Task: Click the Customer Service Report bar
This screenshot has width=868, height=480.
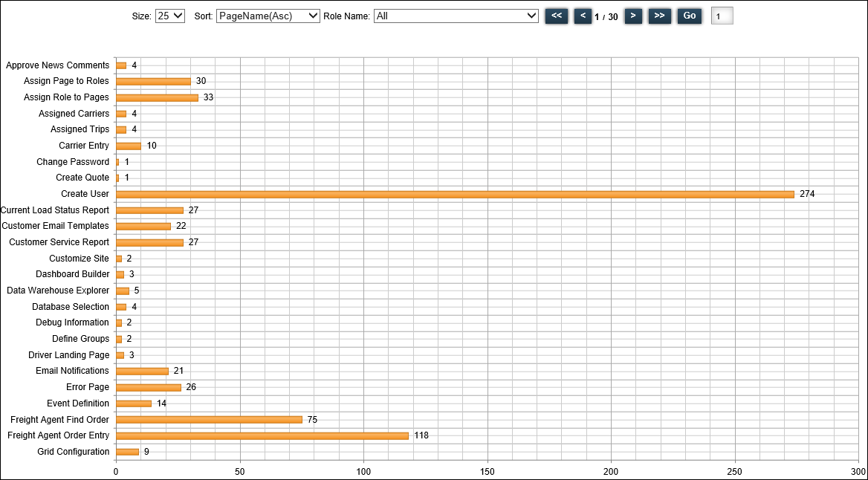Action: (149, 242)
